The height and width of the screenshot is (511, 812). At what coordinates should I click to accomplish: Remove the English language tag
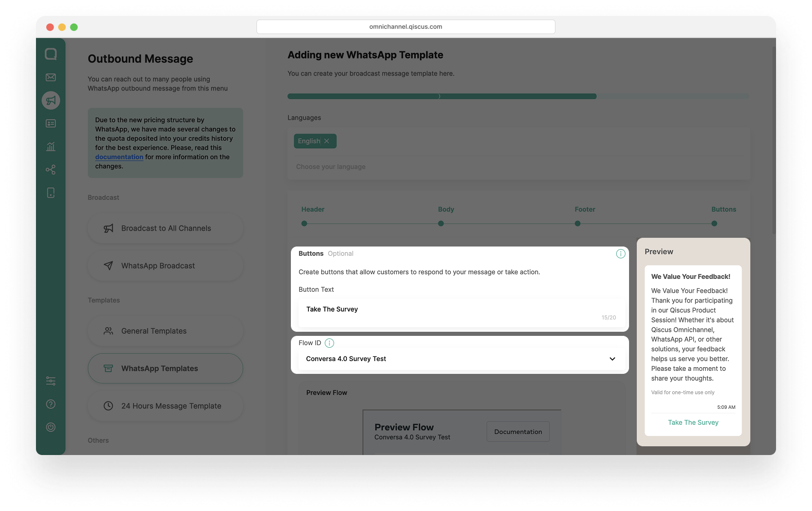coord(326,141)
